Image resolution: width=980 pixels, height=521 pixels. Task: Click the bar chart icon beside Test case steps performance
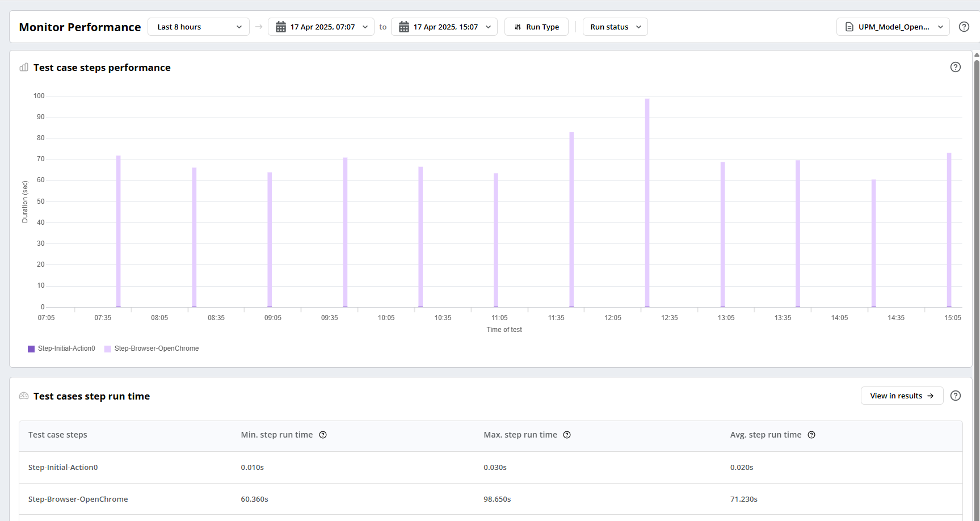tap(24, 67)
